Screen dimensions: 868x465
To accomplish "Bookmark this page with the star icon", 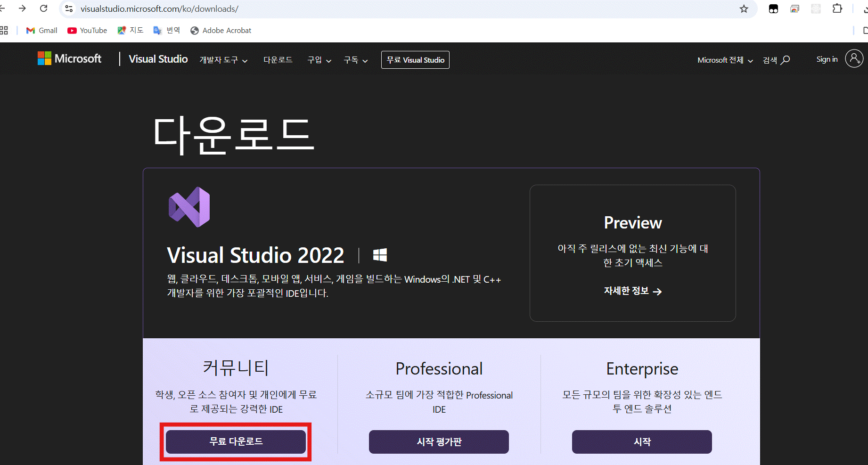I will point(744,8).
